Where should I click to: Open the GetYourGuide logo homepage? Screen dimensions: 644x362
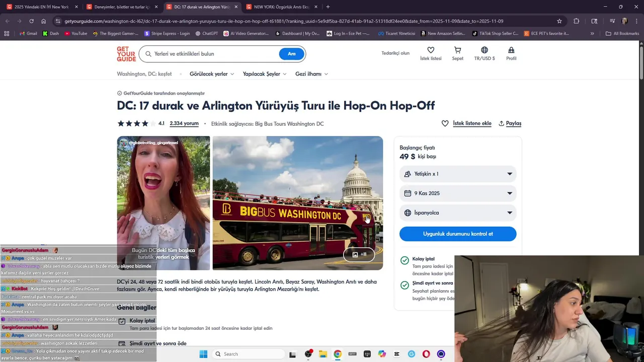[x=126, y=54]
